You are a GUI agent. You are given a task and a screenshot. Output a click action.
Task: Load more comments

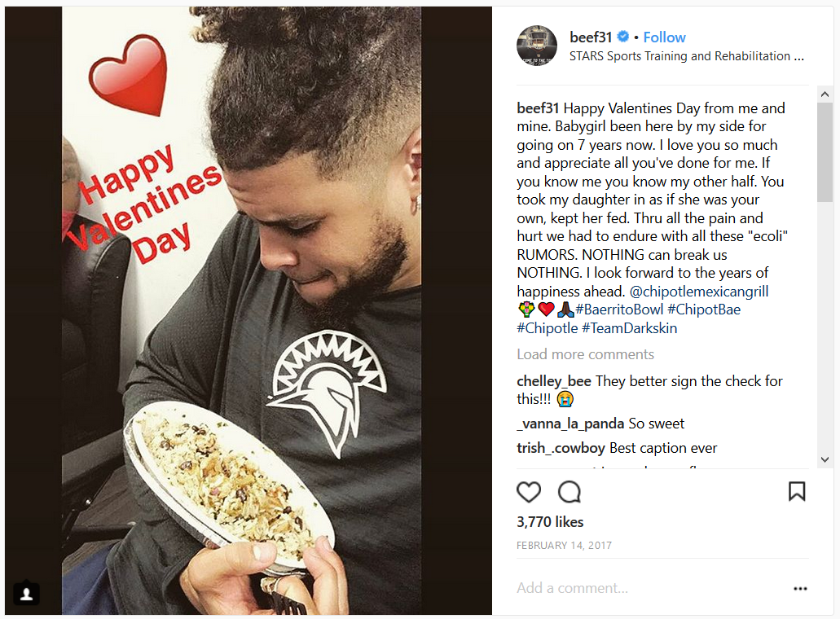coord(585,354)
